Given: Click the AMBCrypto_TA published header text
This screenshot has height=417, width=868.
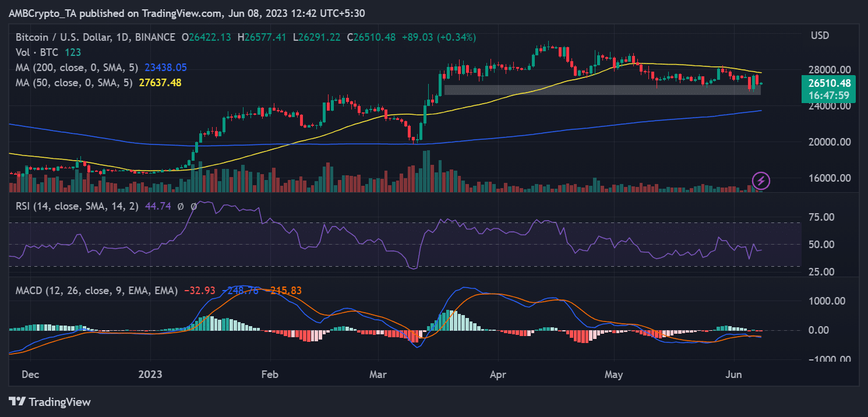Looking at the screenshot, I should [186, 13].
